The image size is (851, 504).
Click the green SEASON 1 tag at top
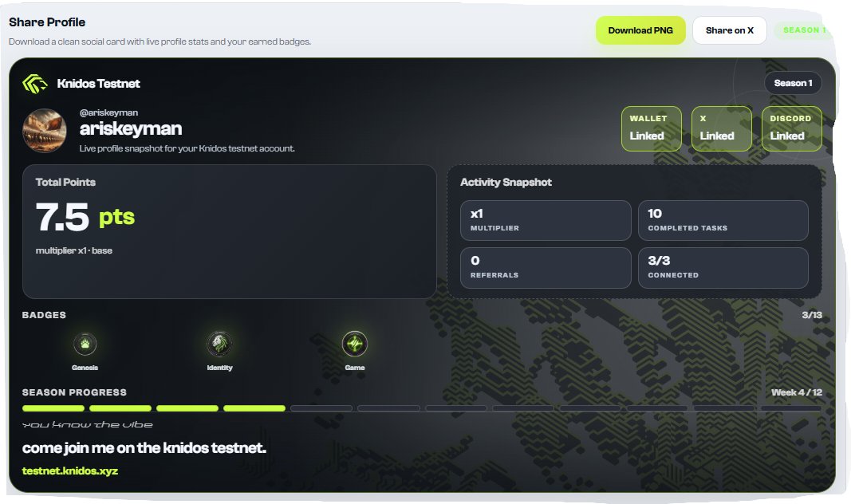point(804,30)
